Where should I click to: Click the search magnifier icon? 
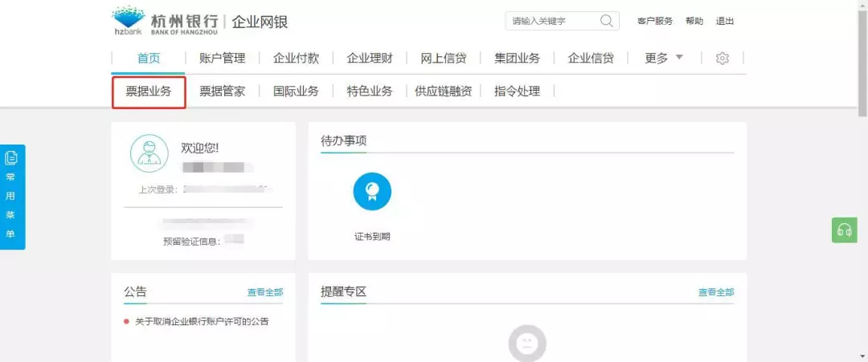pyautogui.click(x=606, y=21)
